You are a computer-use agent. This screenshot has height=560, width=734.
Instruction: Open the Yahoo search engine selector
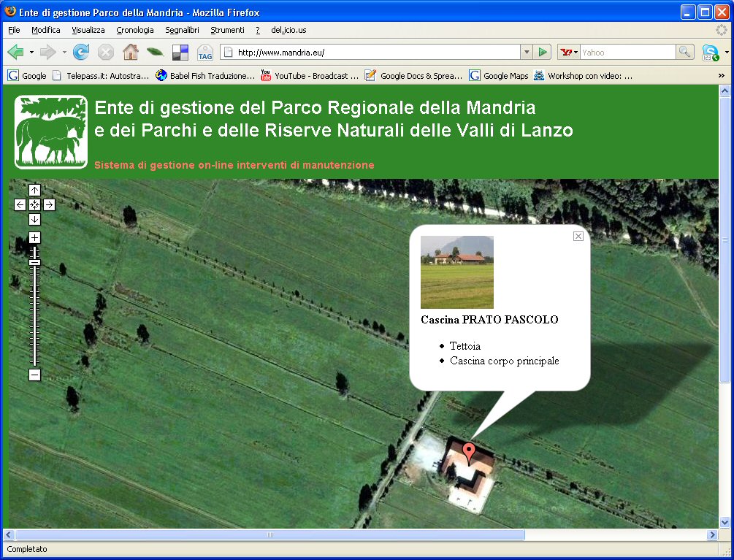pos(569,53)
